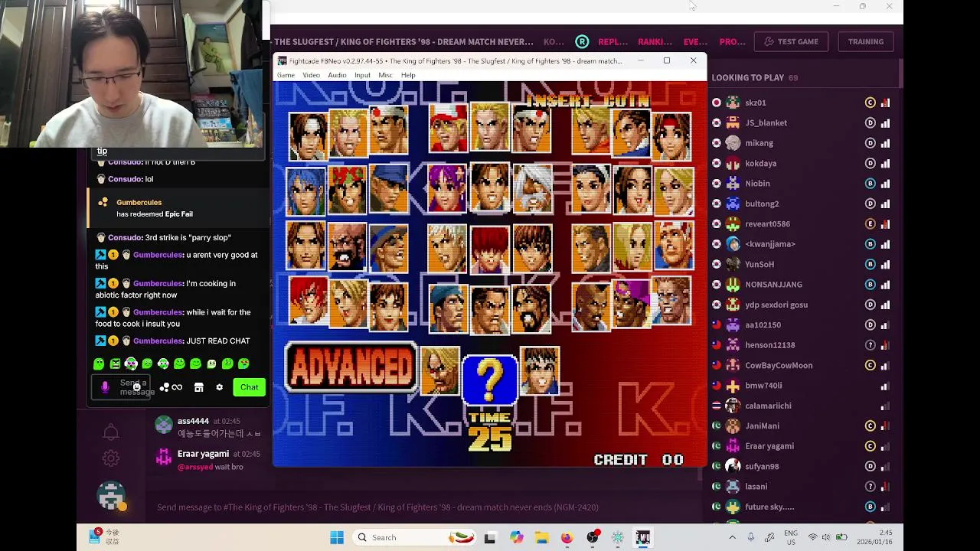980x551 pixels.
Task: Click the ENG US language indicator
Action: tap(790, 537)
